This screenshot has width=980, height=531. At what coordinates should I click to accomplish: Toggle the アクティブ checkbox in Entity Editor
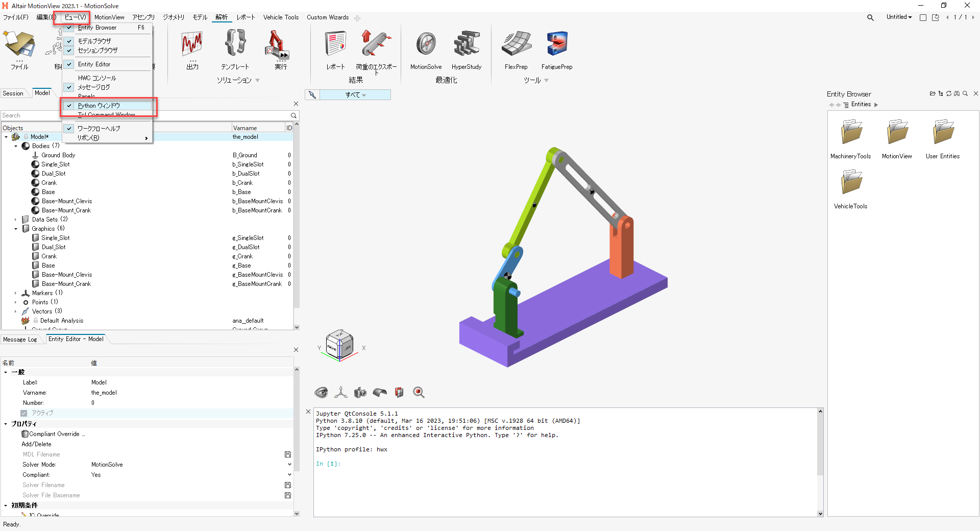click(24, 413)
